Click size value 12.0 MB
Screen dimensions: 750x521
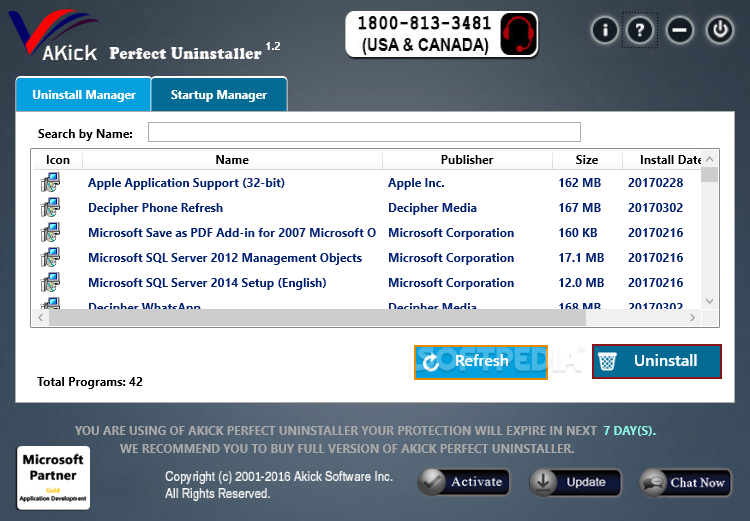581,282
